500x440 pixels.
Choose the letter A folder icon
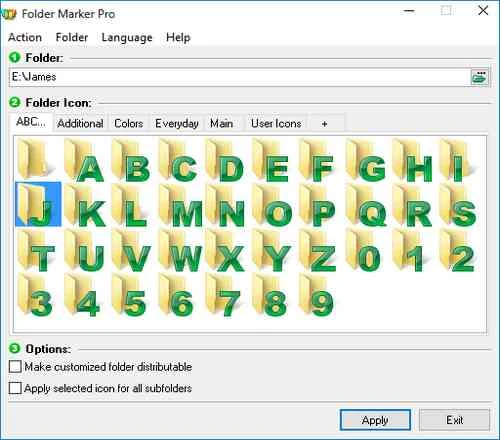click(x=84, y=160)
